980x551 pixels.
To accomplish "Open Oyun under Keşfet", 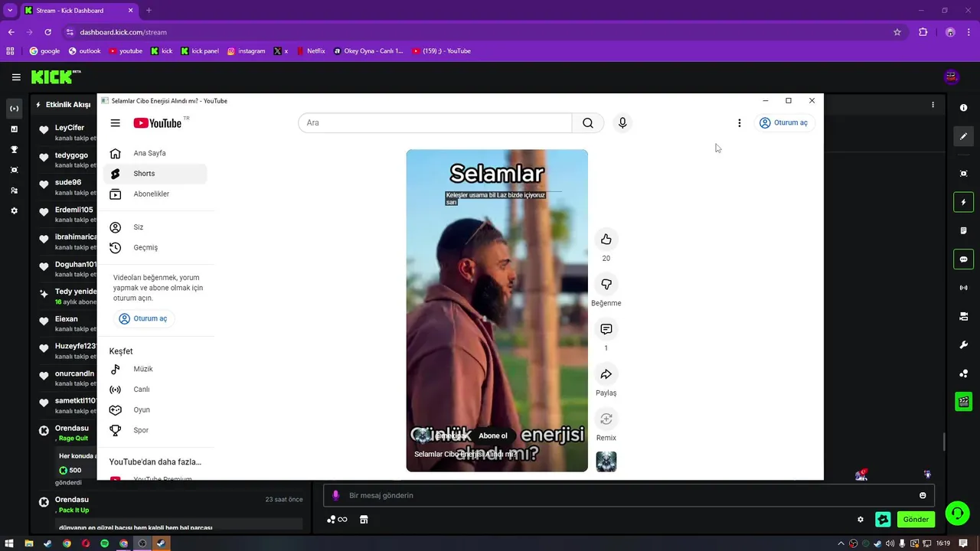I will coord(155,410).
